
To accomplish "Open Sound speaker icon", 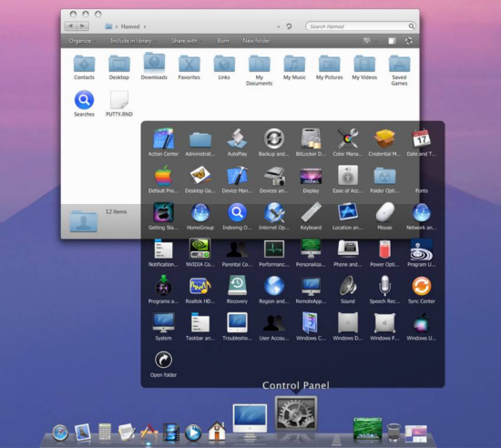I will (x=348, y=286).
